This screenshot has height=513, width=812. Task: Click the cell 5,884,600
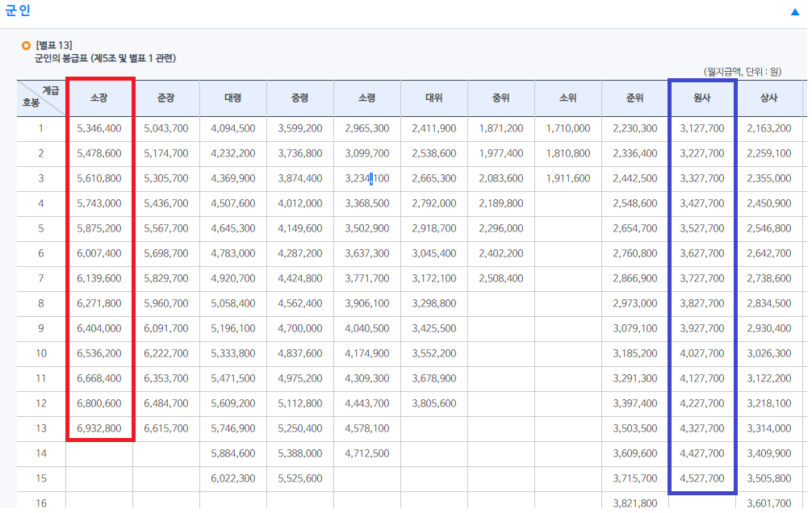tap(233, 453)
